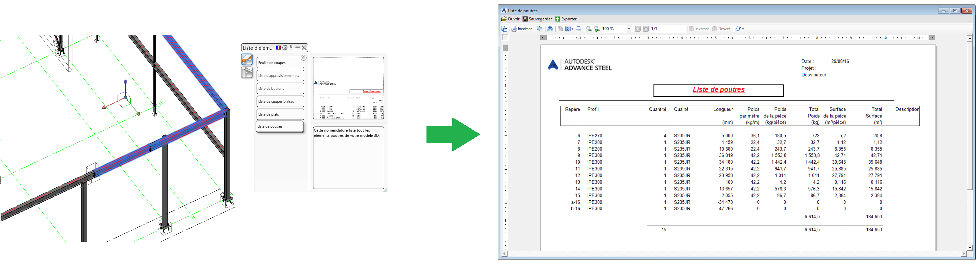980x279 pixels.
Task: Zoom out with the minus magnifier
Action: (x=589, y=29)
